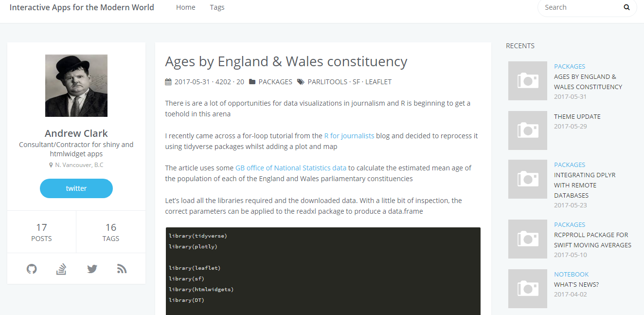Open GB office of National Statistics data link
Screen dimensions: 644x315
pyautogui.click(x=290, y=168)
